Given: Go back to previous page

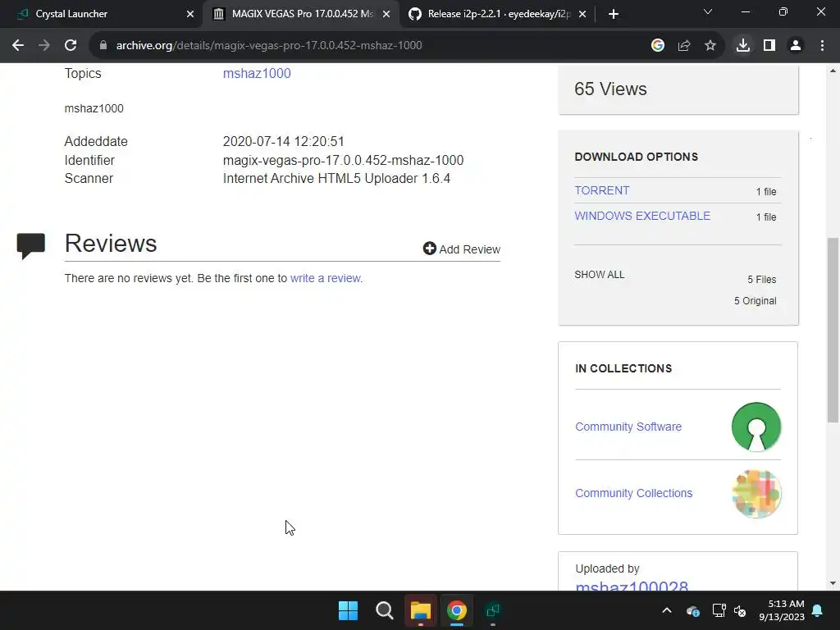Looking at the screenshot, I should 18,46.
